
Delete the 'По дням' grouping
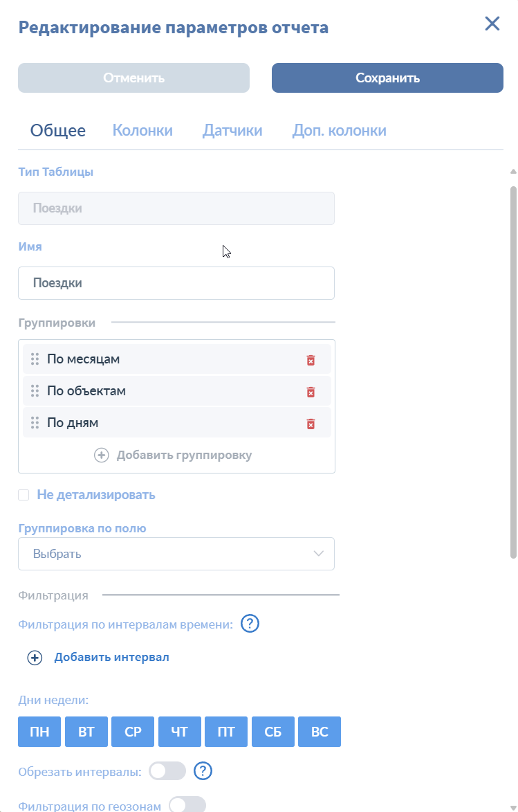coord(311,424)
